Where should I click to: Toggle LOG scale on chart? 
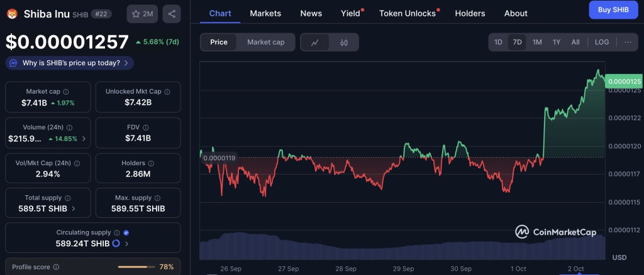click(602, 42)
